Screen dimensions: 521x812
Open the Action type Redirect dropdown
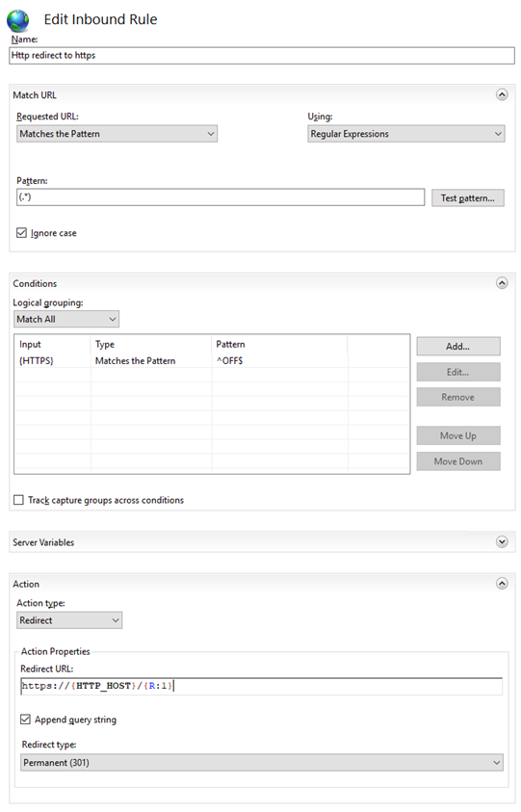click(69, 620)
